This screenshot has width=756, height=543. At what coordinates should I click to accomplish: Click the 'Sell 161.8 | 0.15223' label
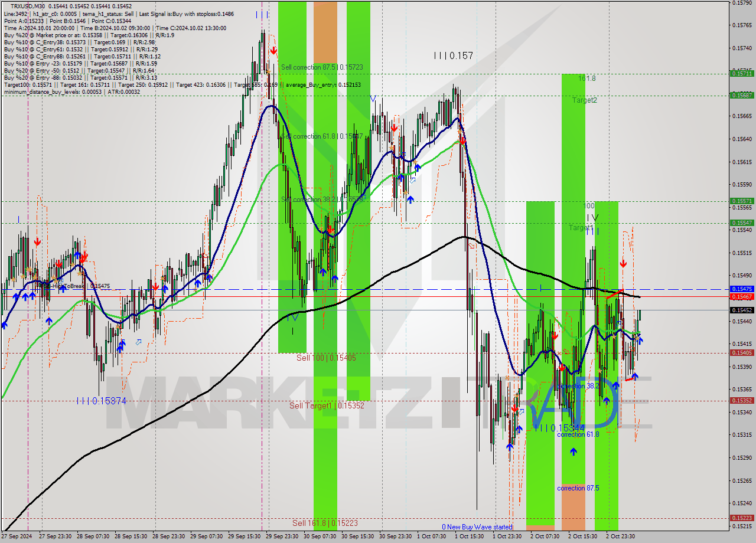click(325, 523)
